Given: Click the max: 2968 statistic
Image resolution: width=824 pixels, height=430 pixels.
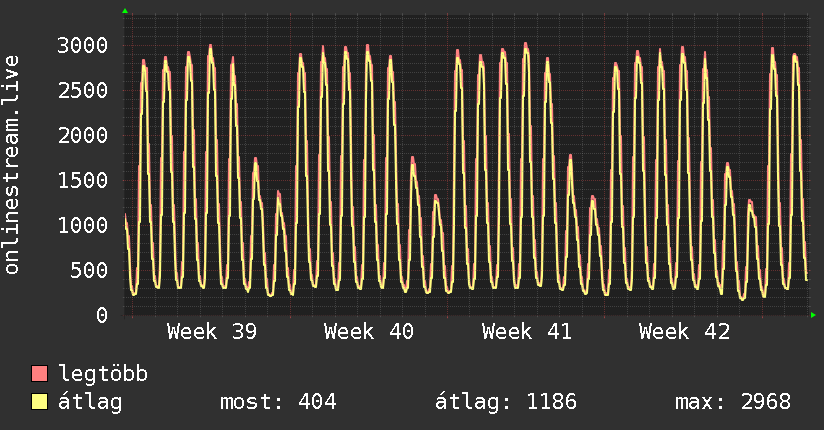Looking at the screenshot, I should tap(733, 402).
